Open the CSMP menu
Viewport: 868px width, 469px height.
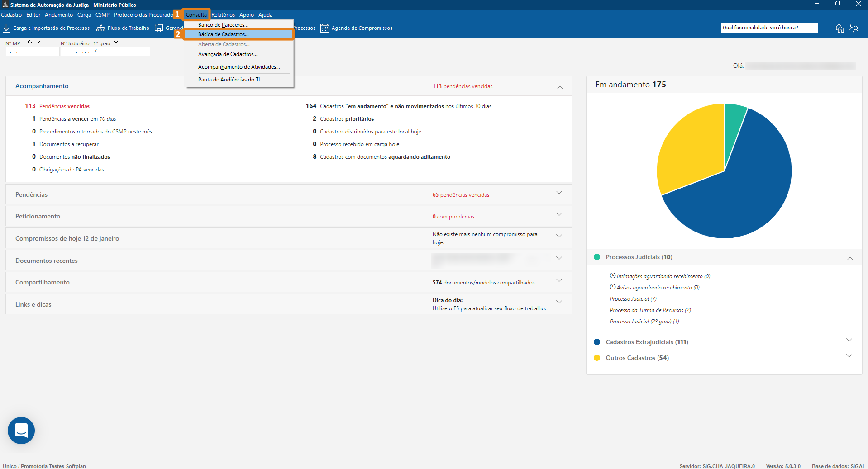pyautogui.click(x=102, y=15)
